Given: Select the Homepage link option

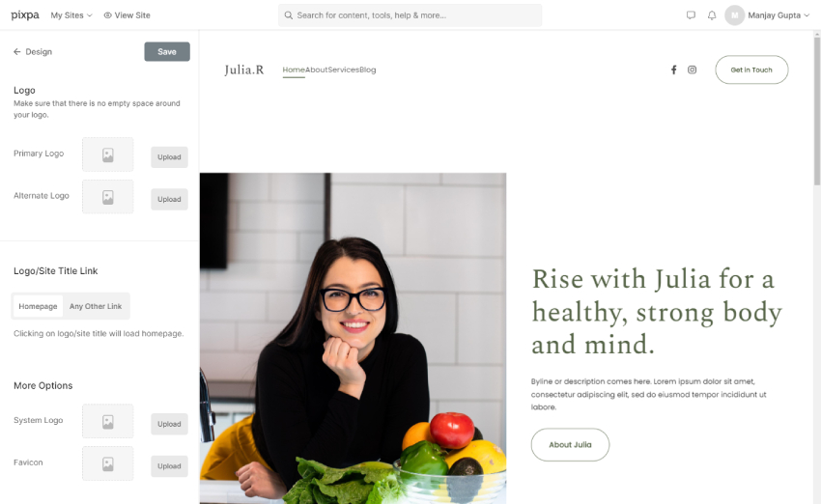Looking at the screenshot, I should [38, 306].
